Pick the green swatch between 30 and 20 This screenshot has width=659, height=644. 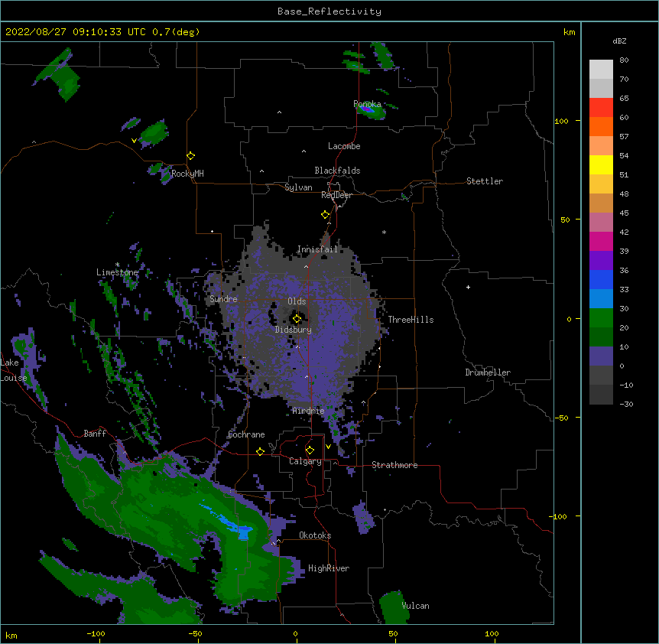[601, 318]
